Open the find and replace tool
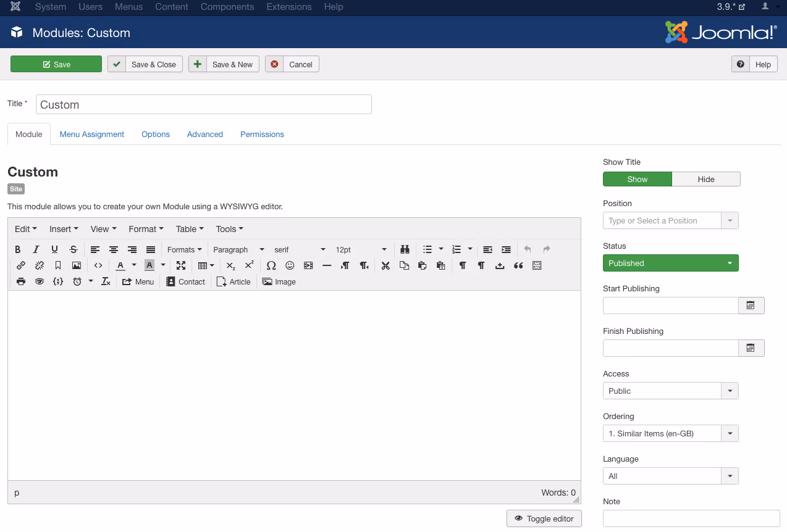This screenshot has width=787, height=532. pos(405,249)
